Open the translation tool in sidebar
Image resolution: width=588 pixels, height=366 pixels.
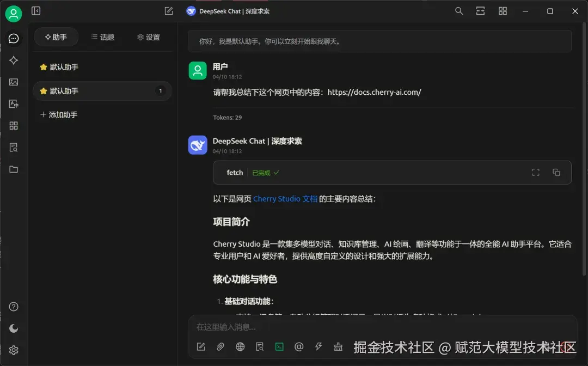click(14, 103)
